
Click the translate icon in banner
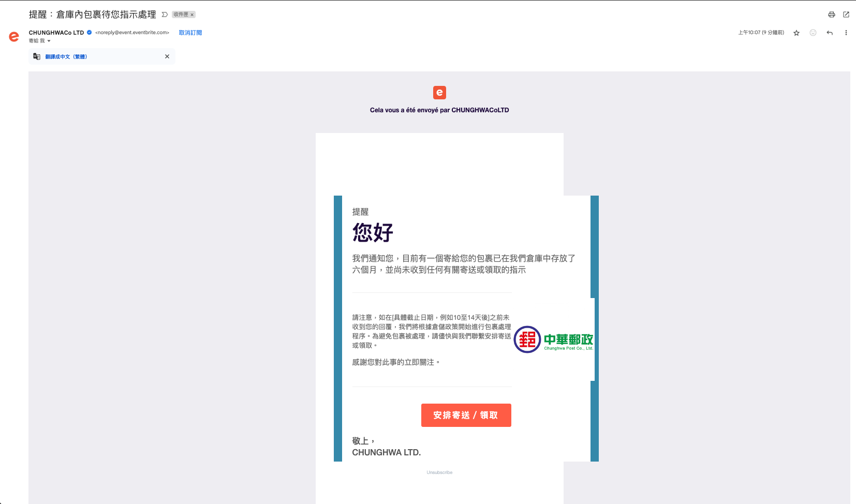click(37, 56)
